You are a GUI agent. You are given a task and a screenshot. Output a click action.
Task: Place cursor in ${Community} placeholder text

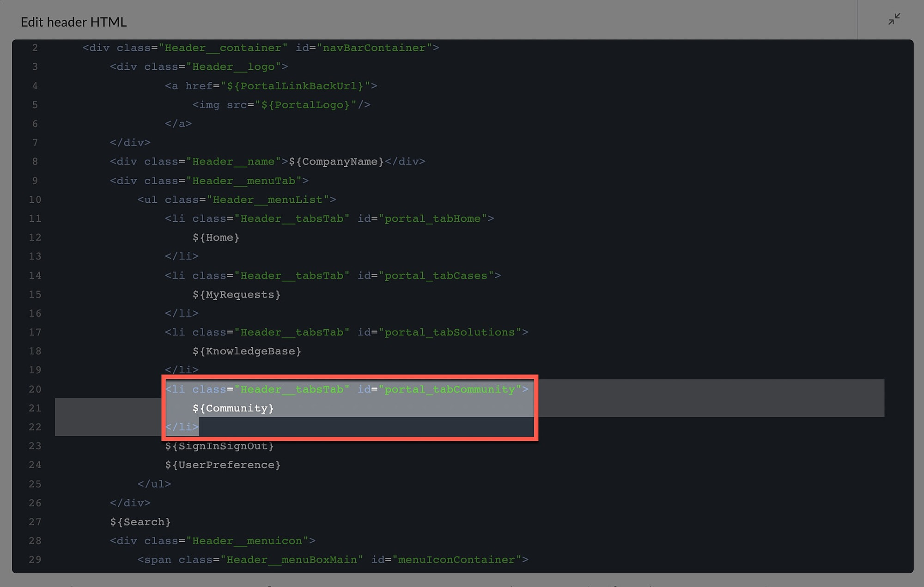[x=233, y=408]
